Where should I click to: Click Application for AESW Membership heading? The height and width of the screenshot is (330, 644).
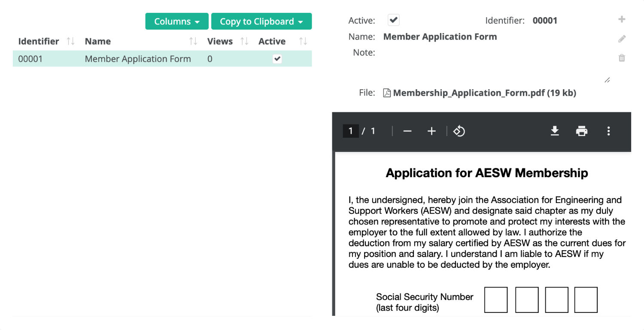tap(487, 173)
